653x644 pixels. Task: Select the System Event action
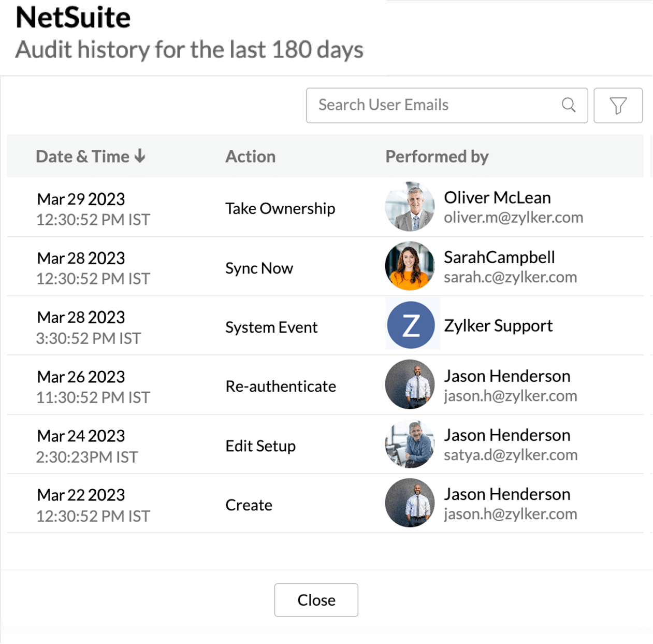coord(271,327)
